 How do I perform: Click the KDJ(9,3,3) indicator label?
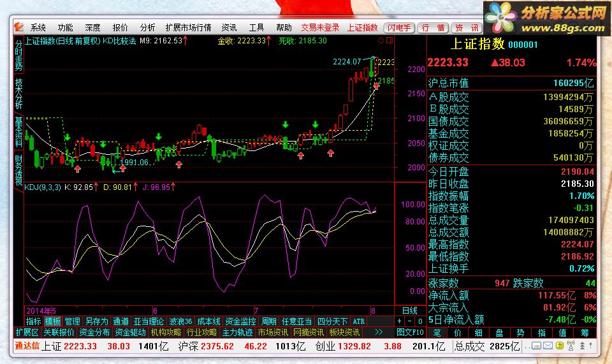point(43,187)
